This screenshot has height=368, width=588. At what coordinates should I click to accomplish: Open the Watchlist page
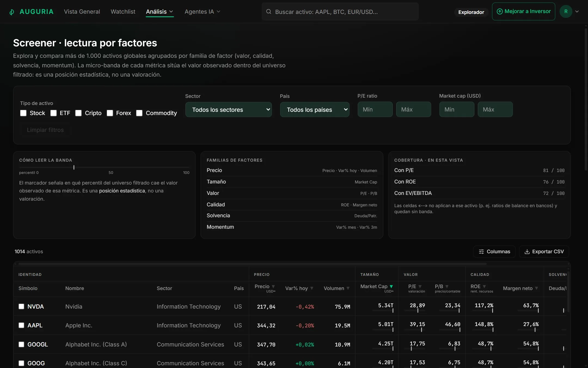123,12
